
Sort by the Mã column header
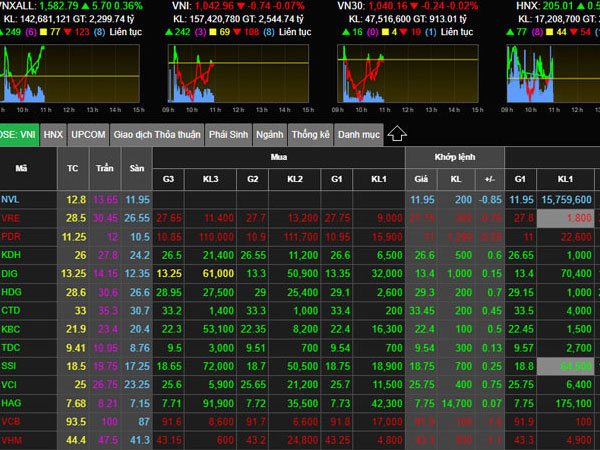point(22,168)
